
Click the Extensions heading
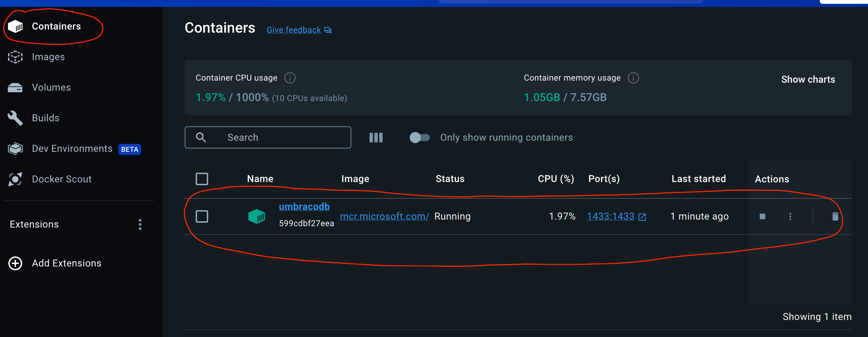point(34,224)
